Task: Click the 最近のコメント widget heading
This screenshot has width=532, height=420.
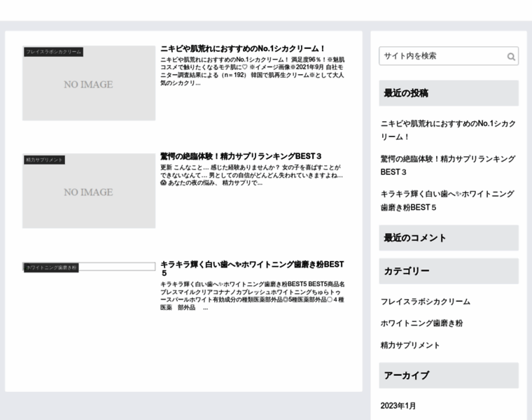Action: (449, 238)
